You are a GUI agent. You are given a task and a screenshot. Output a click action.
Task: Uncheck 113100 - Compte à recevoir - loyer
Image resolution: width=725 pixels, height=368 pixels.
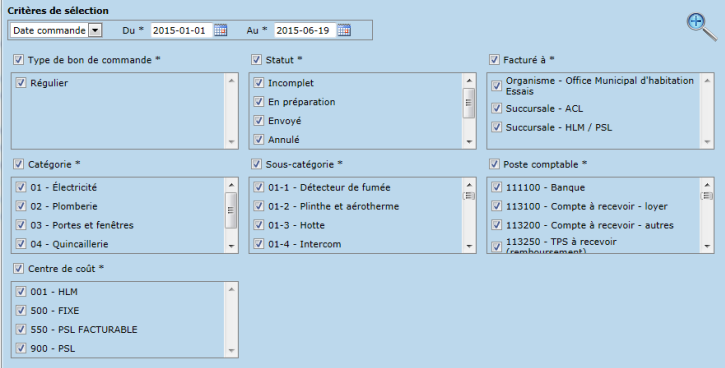pos(496,206)
